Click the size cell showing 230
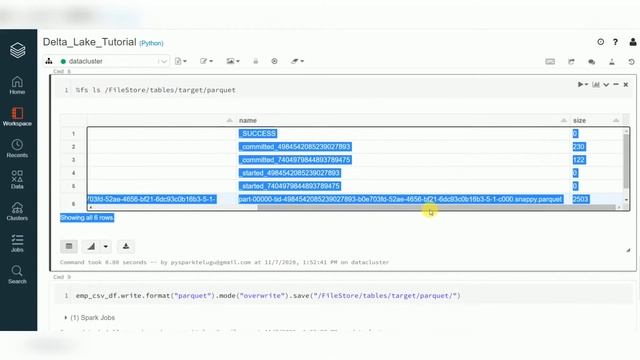The image size is (640, 360). coord(579,147)
